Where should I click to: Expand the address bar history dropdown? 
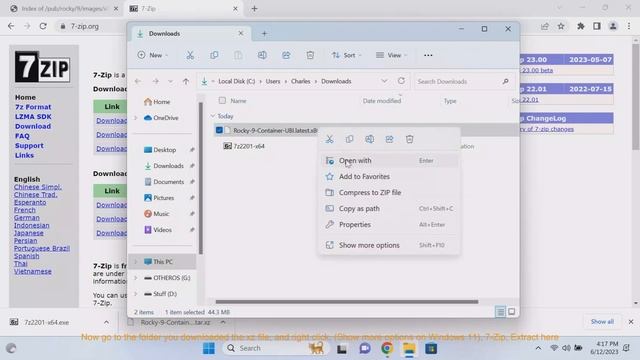click(x=384, y=81)
